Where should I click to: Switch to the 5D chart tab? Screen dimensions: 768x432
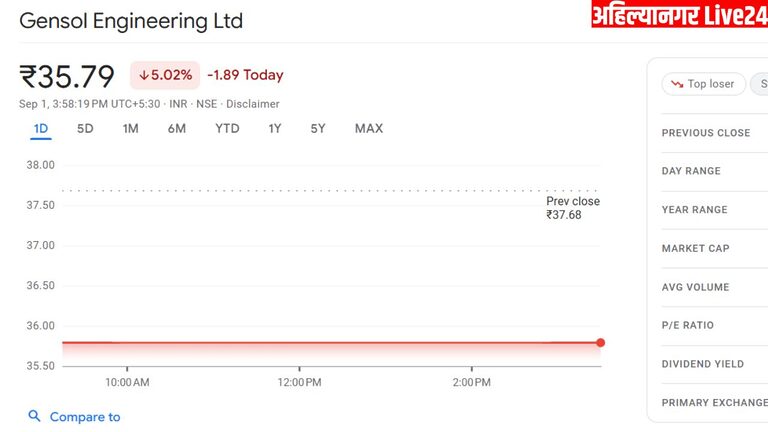[85, 128]
